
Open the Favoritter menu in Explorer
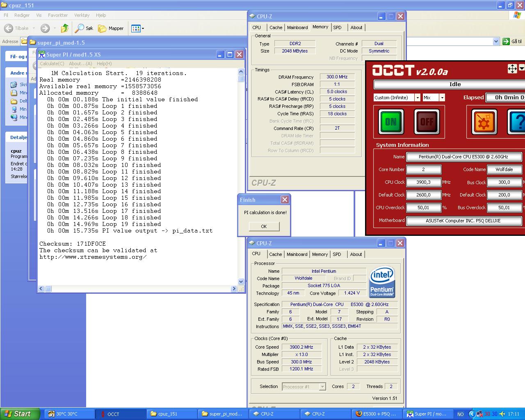(x=58, y=15)
